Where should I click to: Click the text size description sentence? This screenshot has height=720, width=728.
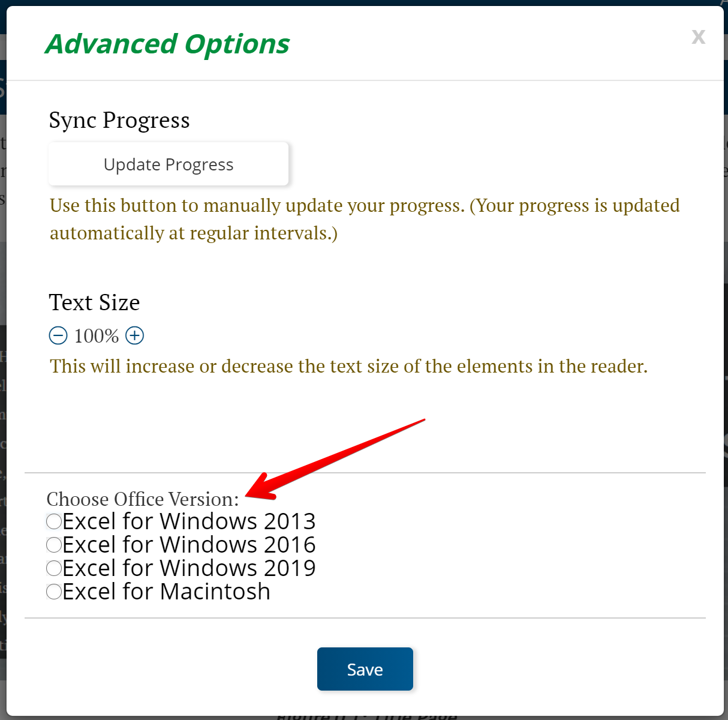click(x=349, y=366)
